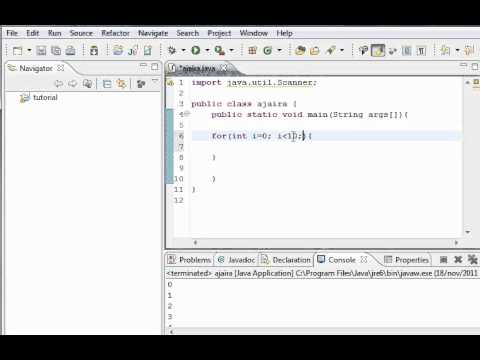Open the Search dropdown arrow
The height and width of the screenshot is (360, 480).
tap(342, 51)
